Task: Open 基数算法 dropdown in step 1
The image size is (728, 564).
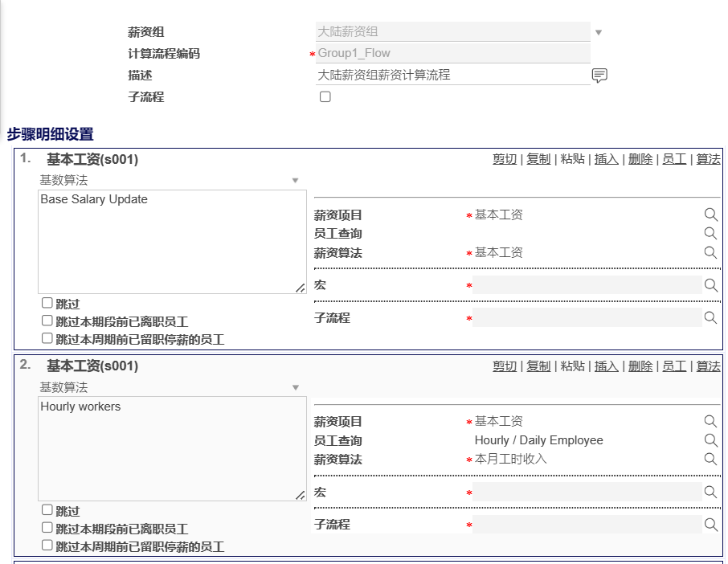Action: click(x=295, y=181)
